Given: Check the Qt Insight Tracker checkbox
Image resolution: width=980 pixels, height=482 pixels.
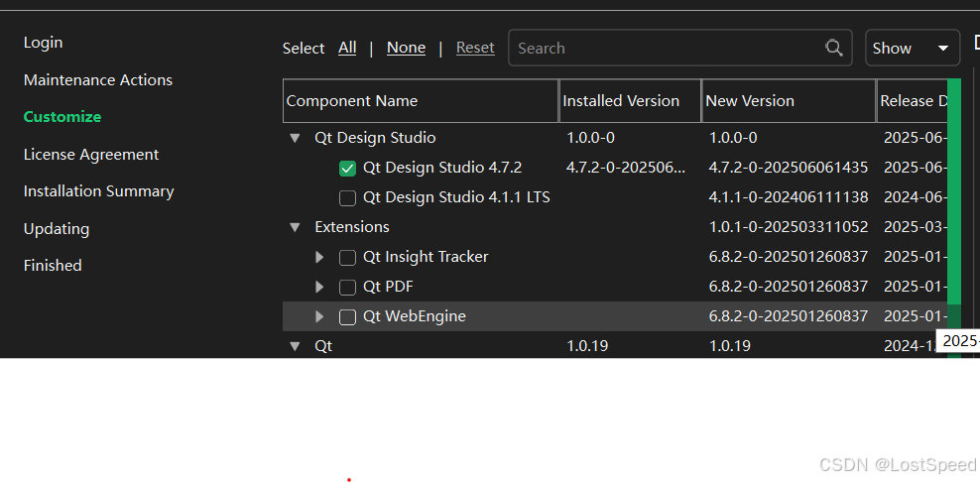Looking at the screenshot, I should (x=347, y=258).
